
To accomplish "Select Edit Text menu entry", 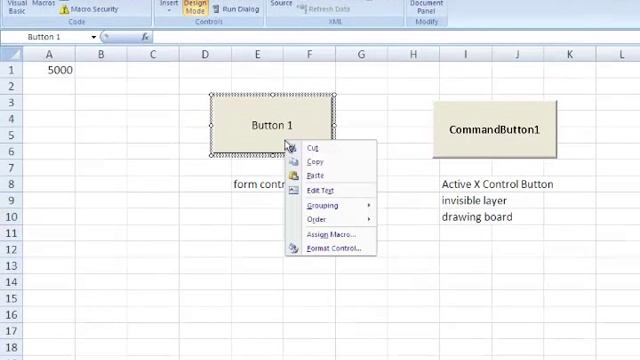I will click(331, 191).
